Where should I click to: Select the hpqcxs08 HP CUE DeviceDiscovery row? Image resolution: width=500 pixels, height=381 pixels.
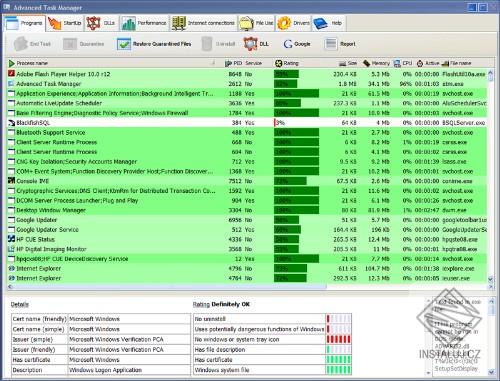247,259
